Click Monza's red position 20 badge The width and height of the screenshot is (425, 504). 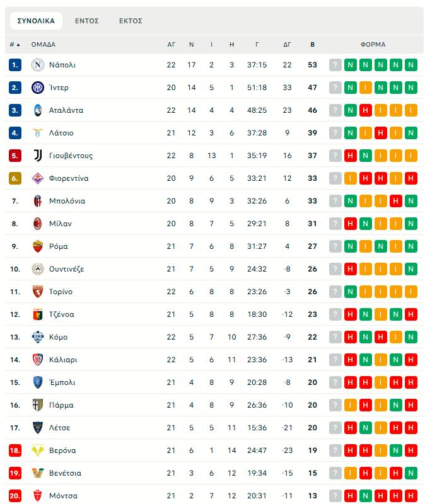coord(15,496)
